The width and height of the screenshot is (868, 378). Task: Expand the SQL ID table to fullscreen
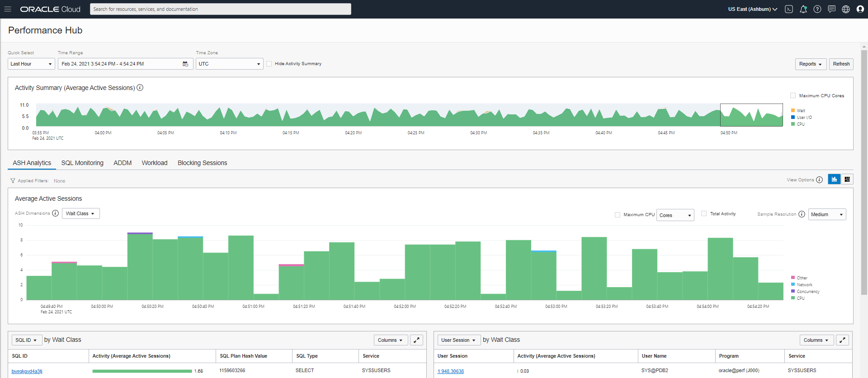click(x=416, y=340)
